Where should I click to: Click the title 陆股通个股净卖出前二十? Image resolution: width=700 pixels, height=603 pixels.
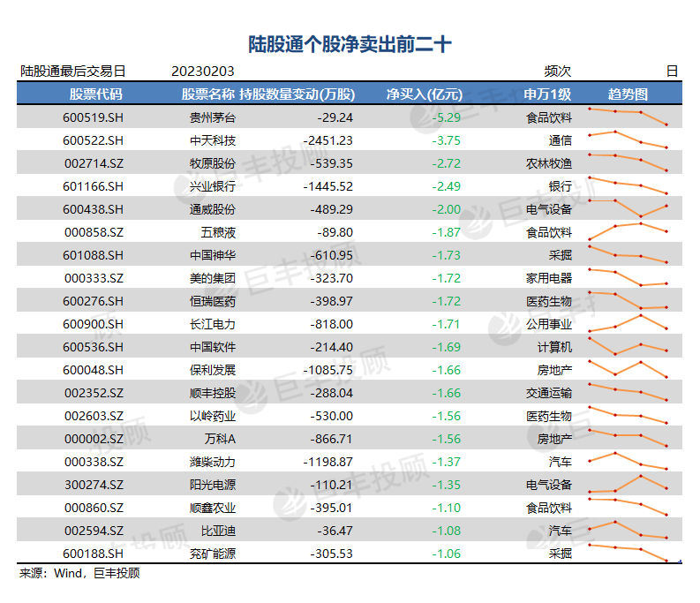click(350, 44)
